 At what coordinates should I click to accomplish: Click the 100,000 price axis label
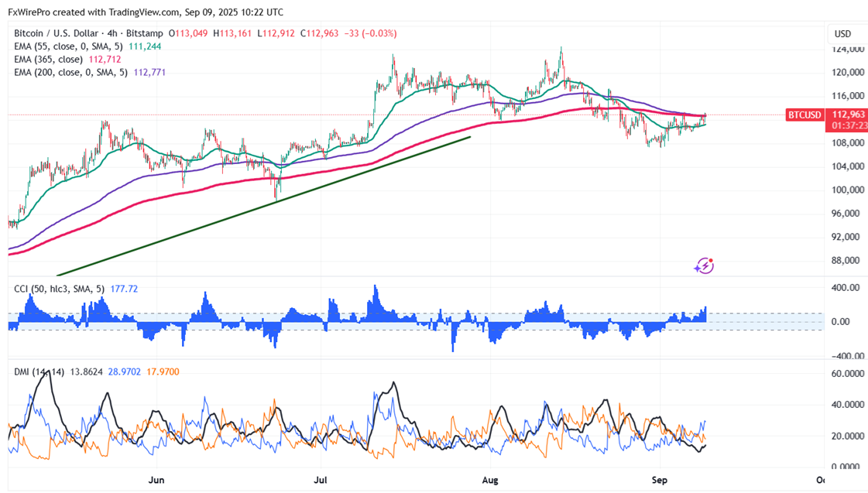[x=848, y=190]
